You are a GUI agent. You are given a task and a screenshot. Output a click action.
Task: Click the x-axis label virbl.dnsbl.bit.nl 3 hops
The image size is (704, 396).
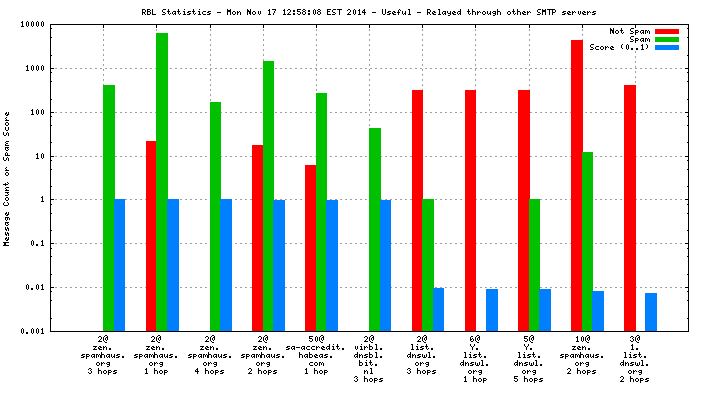coord(369,359)
